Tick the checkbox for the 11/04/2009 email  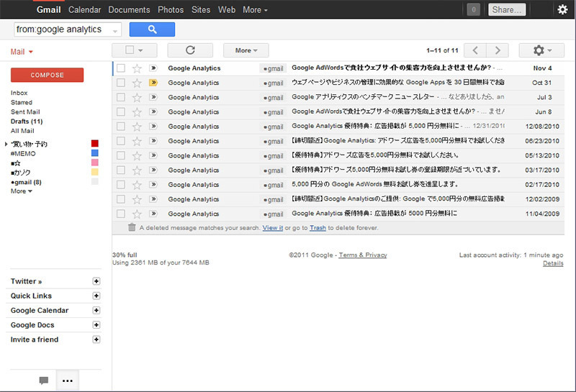(x=121, y=214)
